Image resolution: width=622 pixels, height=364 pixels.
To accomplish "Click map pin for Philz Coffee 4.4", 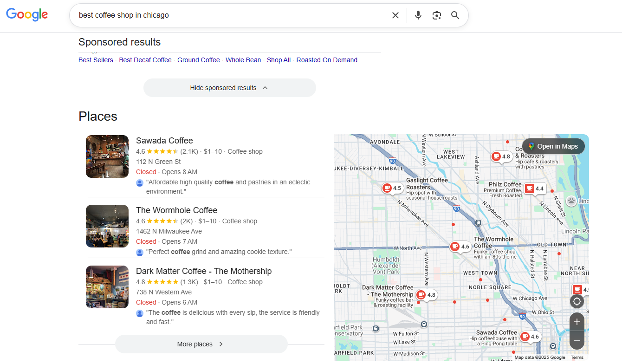I will coord(534,189).
